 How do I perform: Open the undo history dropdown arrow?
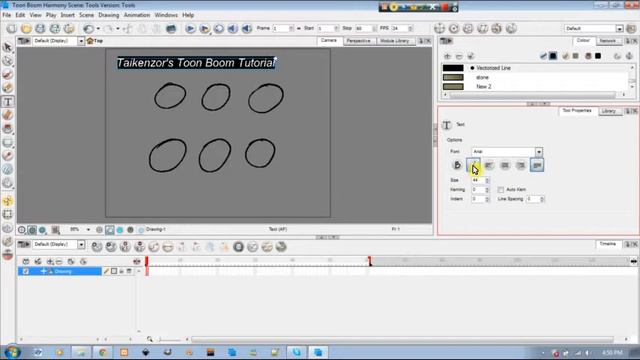98,29
